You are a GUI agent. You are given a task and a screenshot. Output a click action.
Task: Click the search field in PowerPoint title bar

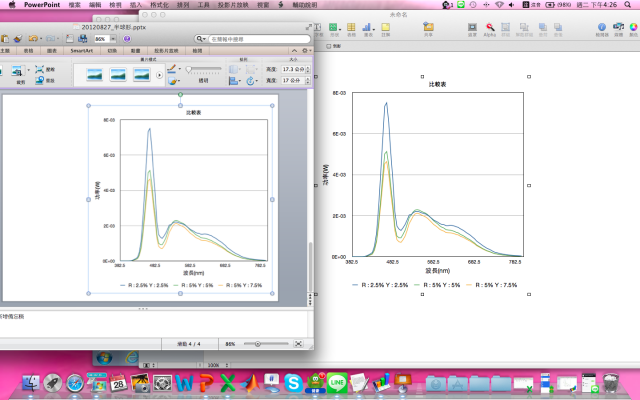(x=260, y=39)
